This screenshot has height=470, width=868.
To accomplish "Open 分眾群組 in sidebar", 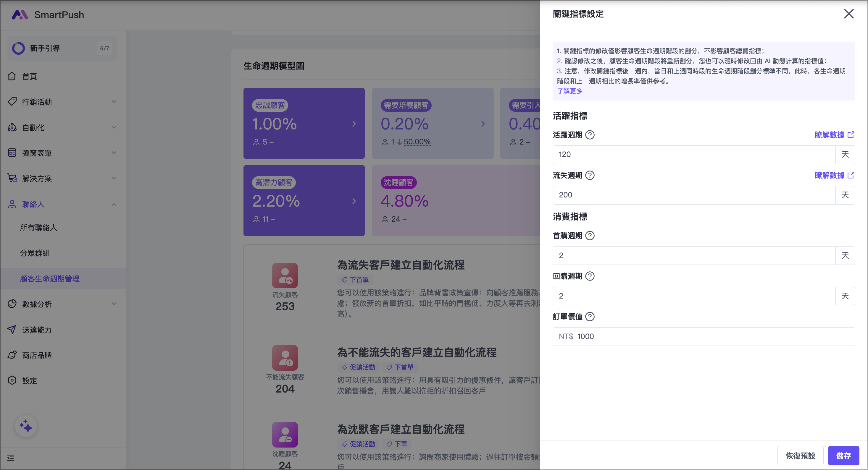I will point(35,253).
